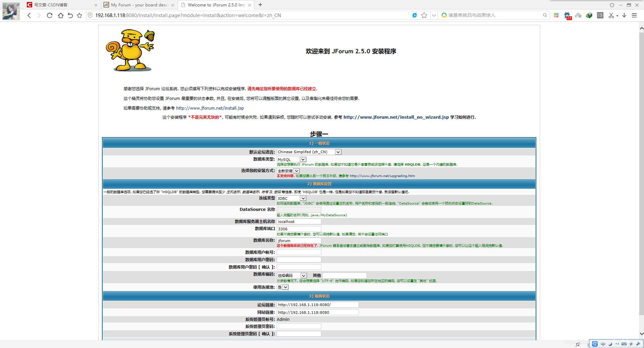This screenshot has height=348, width=644.
Task: Click the database user account field
Action: pos(299,252)
